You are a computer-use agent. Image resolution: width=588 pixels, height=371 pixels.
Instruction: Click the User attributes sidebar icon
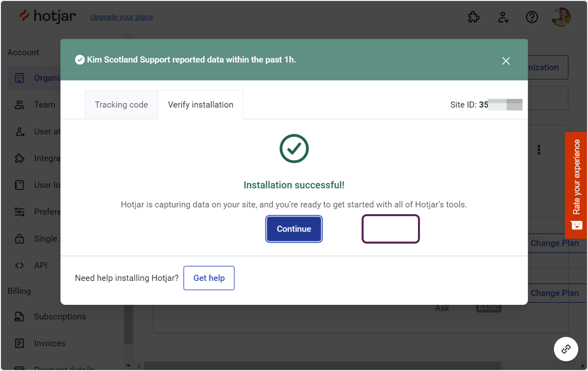(20, 131)
